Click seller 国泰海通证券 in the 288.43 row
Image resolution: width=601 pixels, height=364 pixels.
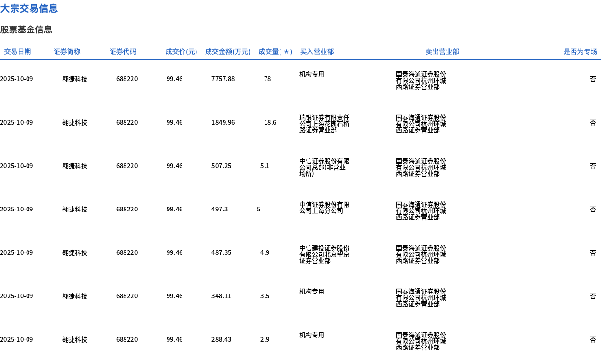coord(421,341)
